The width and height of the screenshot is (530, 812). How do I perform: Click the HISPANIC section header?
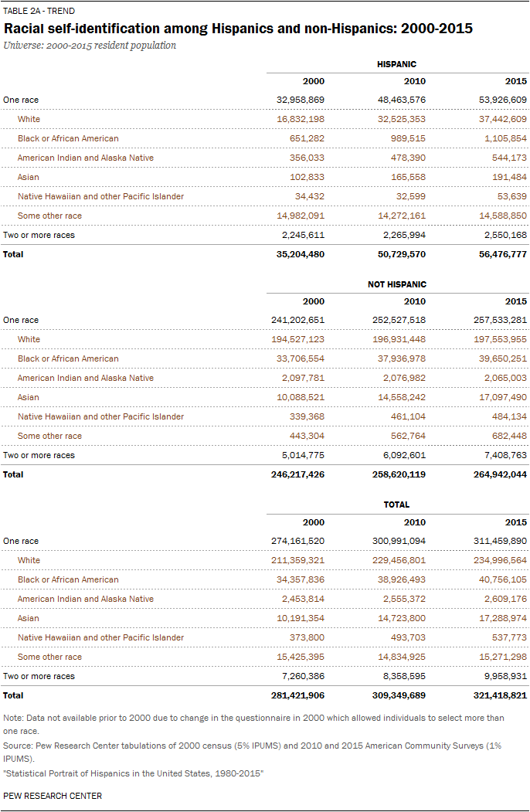pos(396,64)
